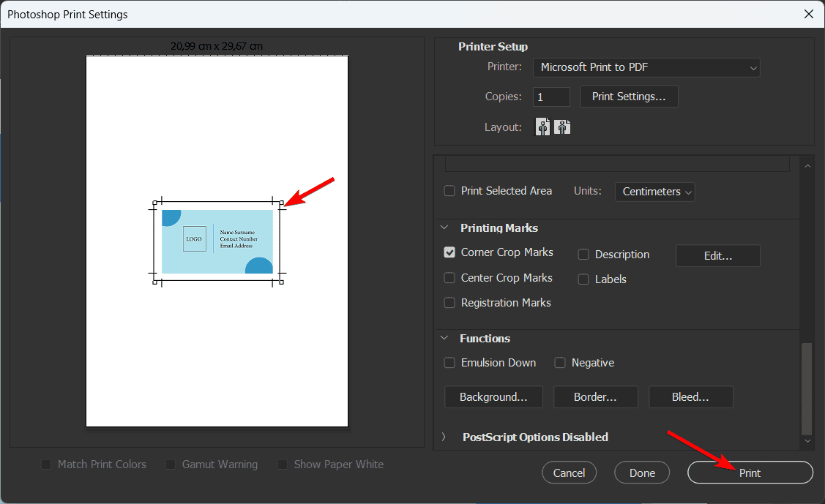Image resolution: width=825 pixels, height=504 pixels.
Task: Click bottom-right resize handle of print preview
Action: (282, 282)
